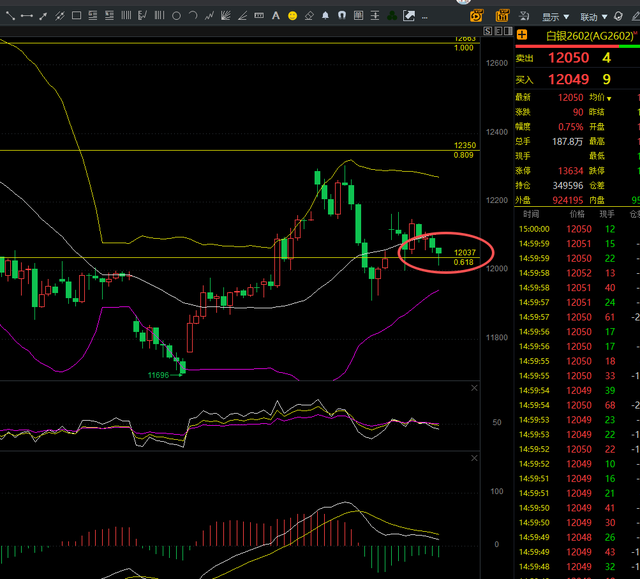
Task: Click the 白银2602(AG2602) contract title
Action: [x=589, y=36]
